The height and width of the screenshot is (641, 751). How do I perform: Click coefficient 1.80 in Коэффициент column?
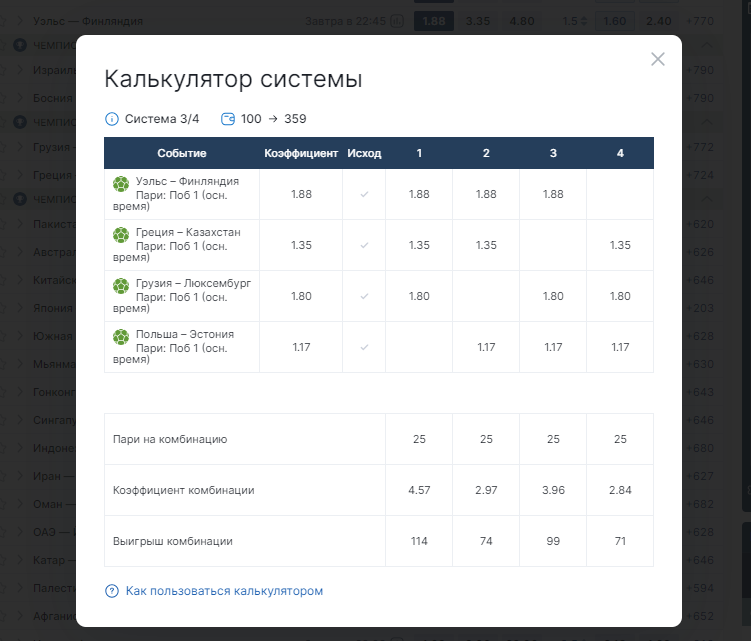coord(301,296)
